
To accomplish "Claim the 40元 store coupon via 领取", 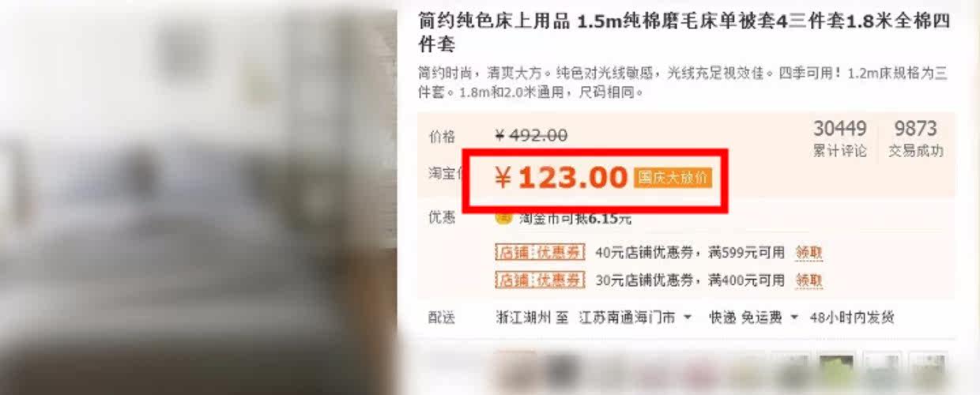I will pos(808,253).
